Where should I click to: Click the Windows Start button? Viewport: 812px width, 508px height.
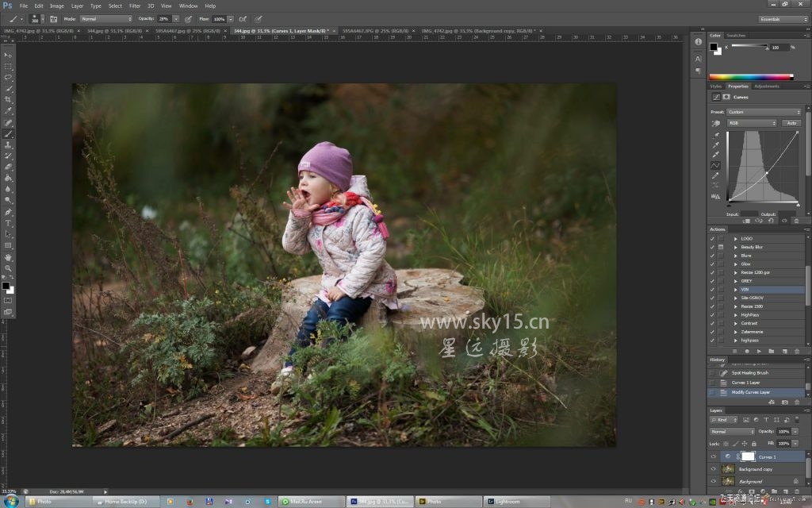click(x=11, y=502)
